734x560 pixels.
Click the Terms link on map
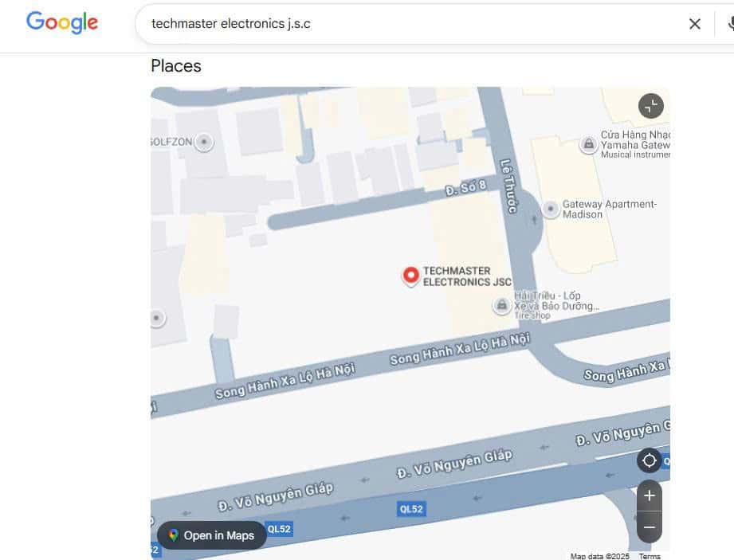pos(650,556)
